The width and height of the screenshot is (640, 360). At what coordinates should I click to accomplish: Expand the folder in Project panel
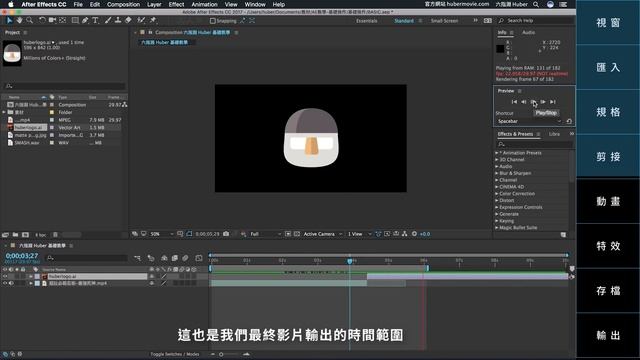(4, 112)
